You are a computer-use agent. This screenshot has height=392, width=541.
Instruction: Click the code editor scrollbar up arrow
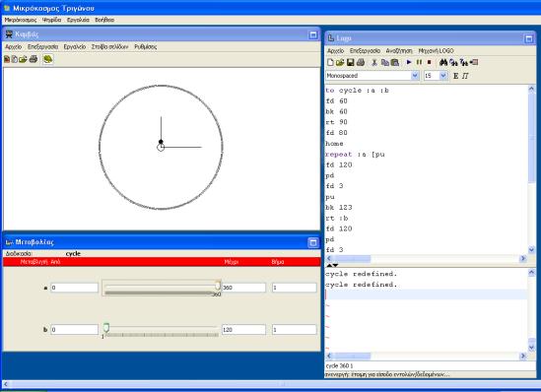coord(531,89)
